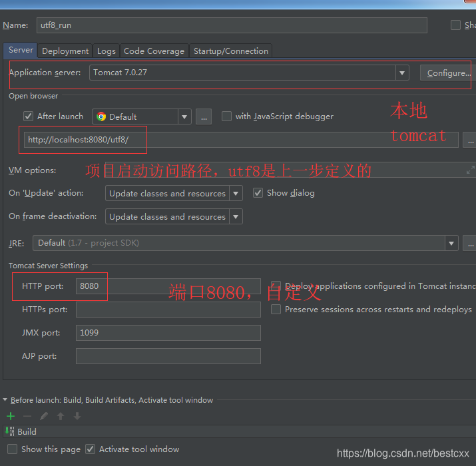The width and height of the screenshot is (476, 466).
Task: Click the AJP port field
Action: [168, 356]
